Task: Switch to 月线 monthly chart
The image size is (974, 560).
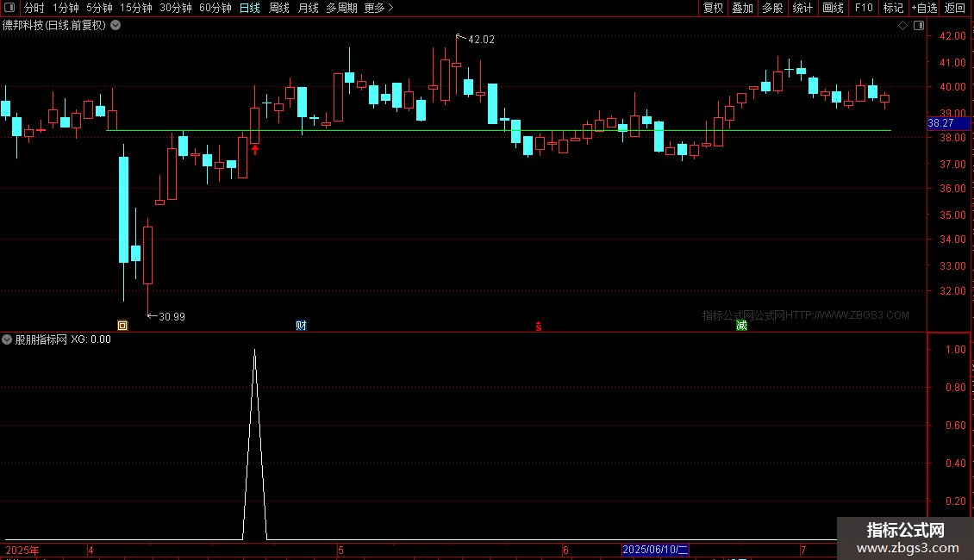Action: pyautogui.click(x=308, y=8)
